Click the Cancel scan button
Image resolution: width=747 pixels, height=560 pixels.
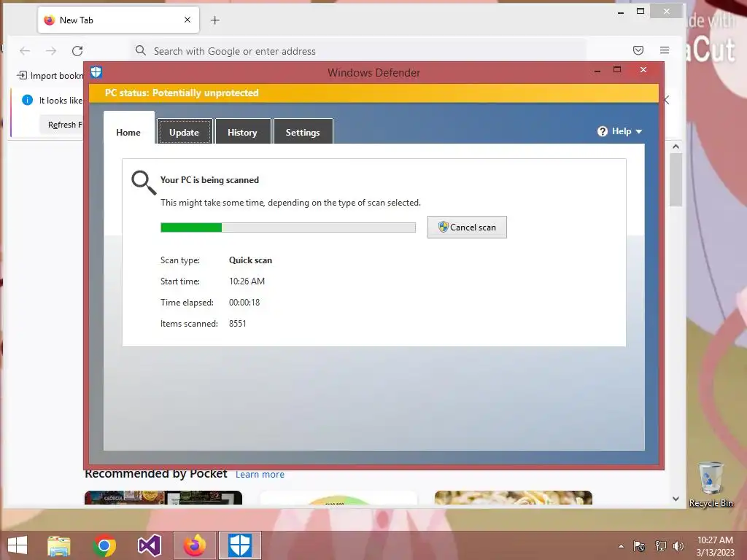pos(467,227)
